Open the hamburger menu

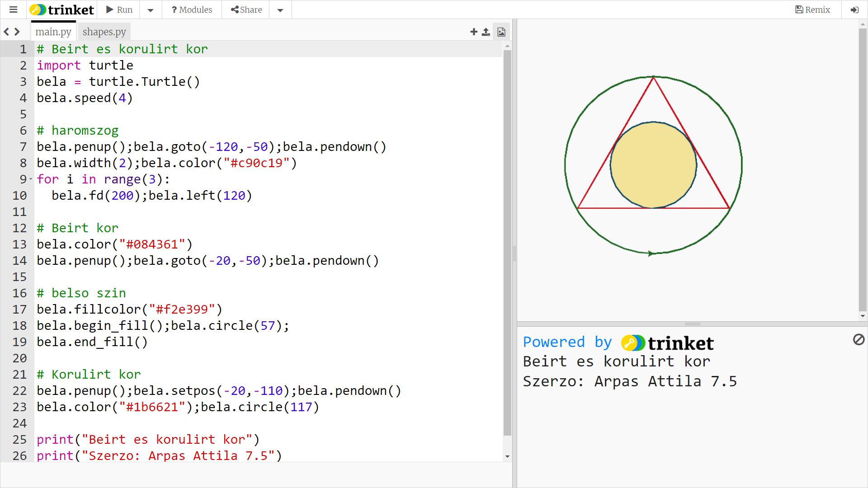13,9
